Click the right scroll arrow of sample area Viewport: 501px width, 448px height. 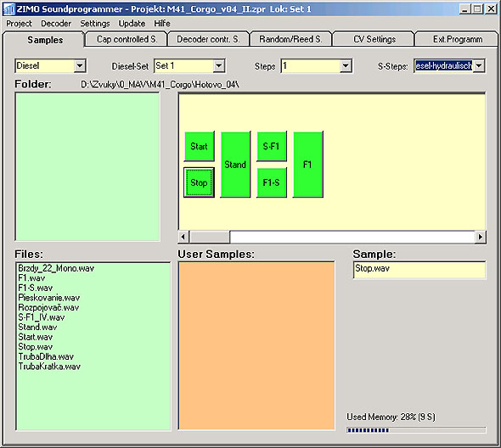[481, 237]
